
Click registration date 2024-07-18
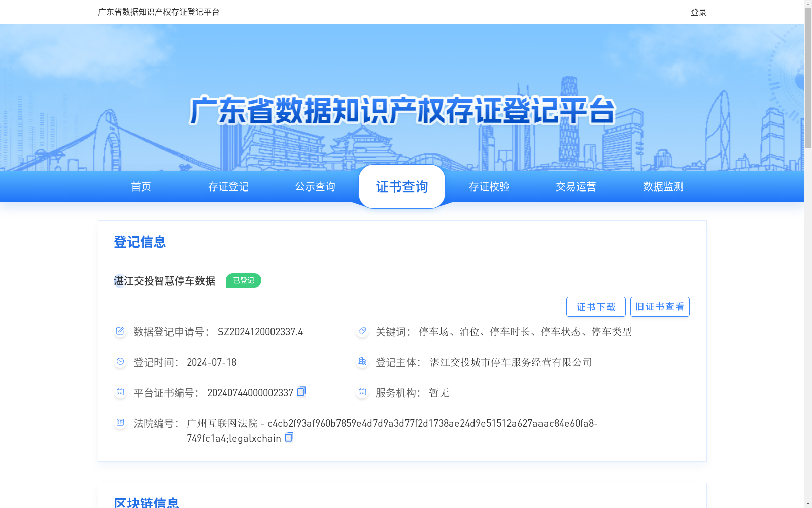[212, 362]
